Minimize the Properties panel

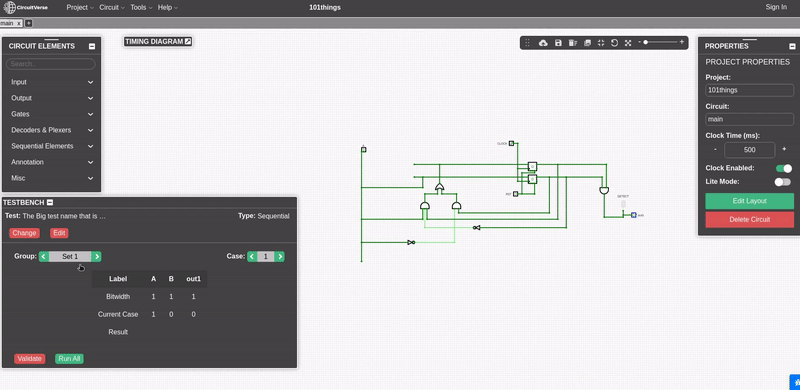pos(792,46)
